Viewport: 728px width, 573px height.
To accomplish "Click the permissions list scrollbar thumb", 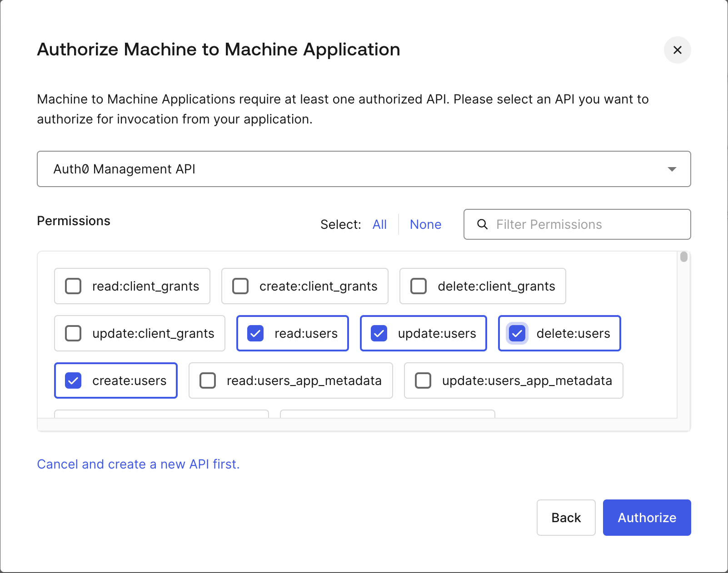I will pos(683,257).
